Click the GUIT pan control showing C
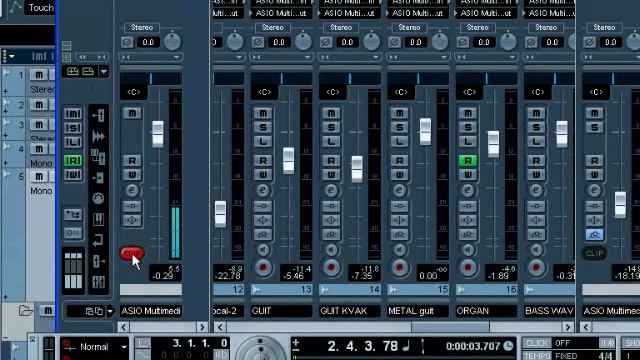The image size is (640, 360). (264, 92)
